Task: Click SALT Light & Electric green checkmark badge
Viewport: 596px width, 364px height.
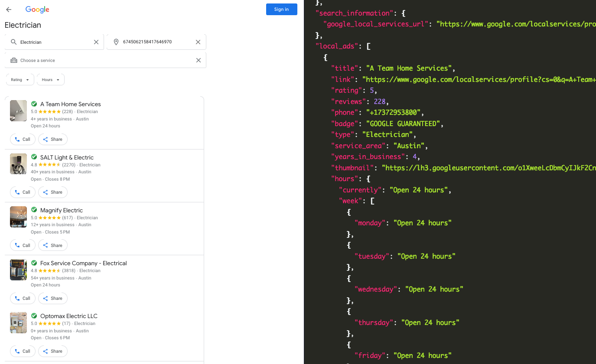Action: coord(34,157)
